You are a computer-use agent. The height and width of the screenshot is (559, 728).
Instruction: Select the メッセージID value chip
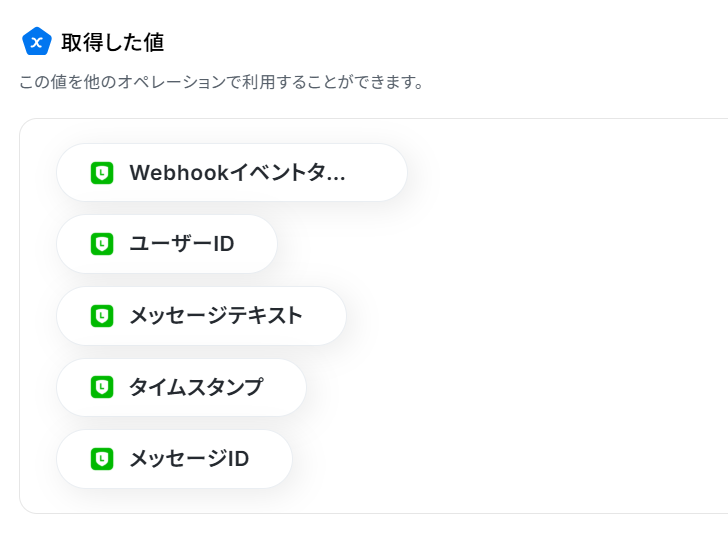click(174, 459)
